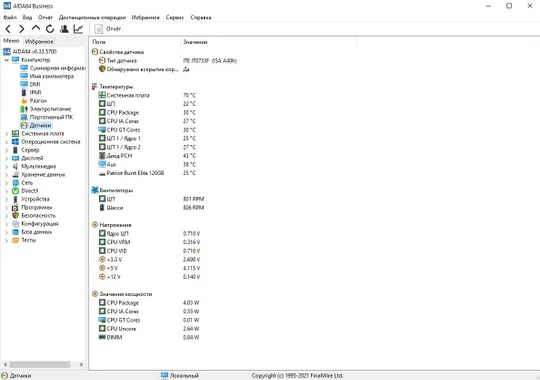
Task: Select the CPU Uncore power row
Action: [149, 329]
